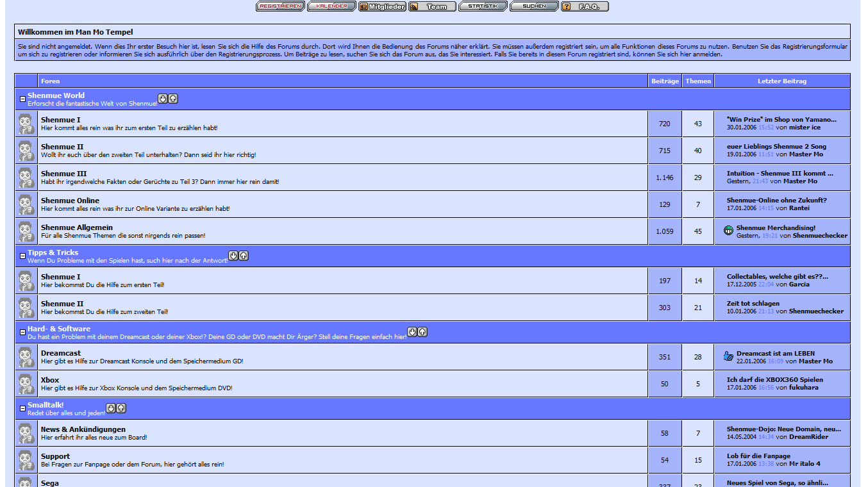The width and height of the screenshot is (868, 487).
Task: Open the Shenmue Online forum
Action: [x=70, y=201]
